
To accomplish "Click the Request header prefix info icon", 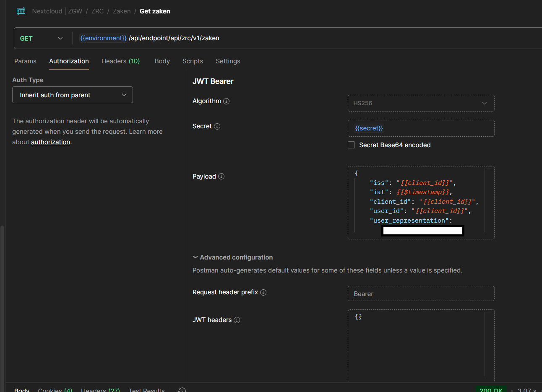I will click(263, 292).
